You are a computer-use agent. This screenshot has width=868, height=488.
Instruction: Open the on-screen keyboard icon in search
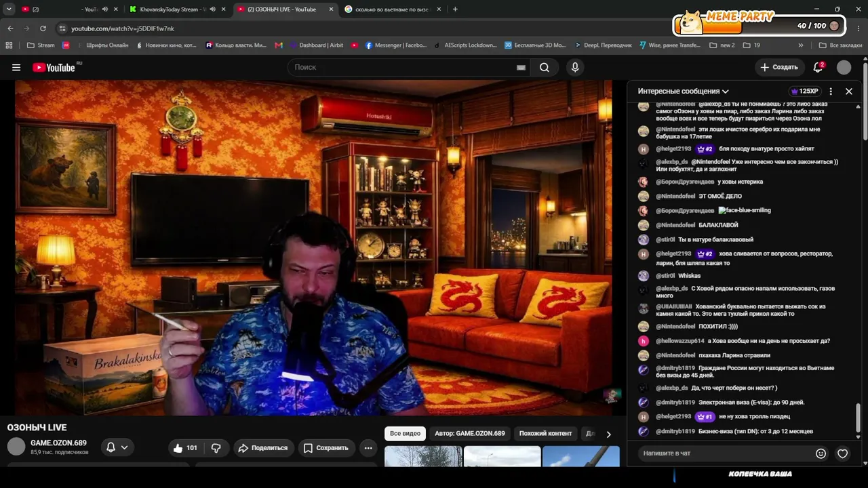[x=521, y=67]
